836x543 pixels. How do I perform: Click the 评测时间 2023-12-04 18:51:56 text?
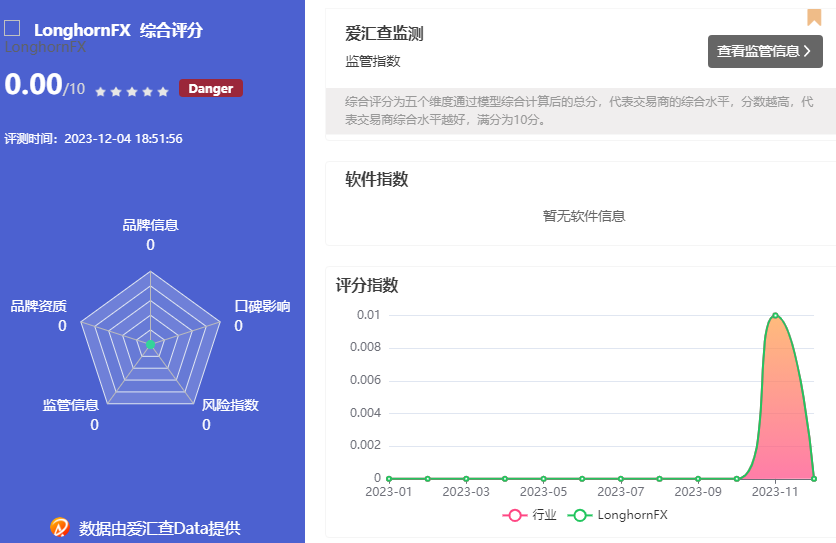(x=93, y=139)
